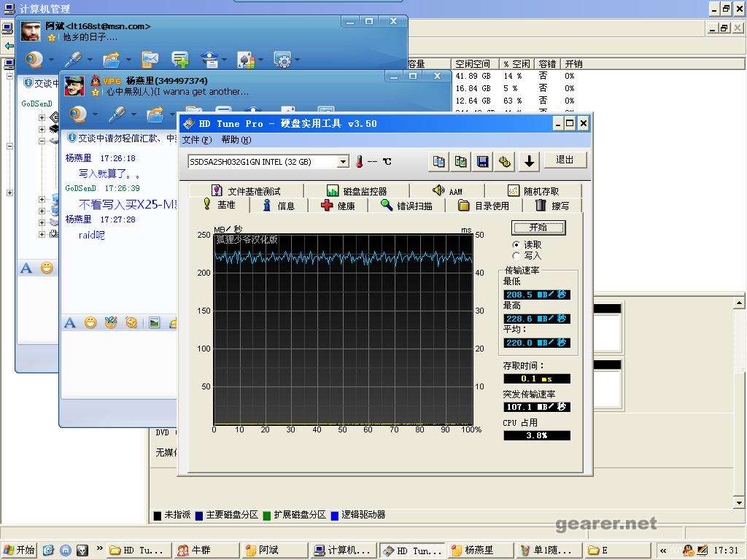
Task: Click the create group chat plus icon in 阿斌 window
Action: [180, 60]
